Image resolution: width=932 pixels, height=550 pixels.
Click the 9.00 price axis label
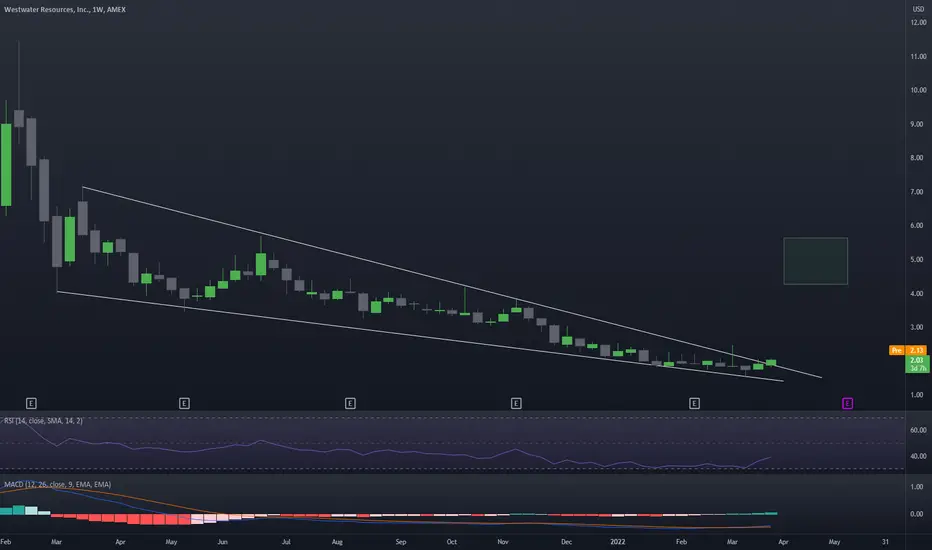[x=918, y=124]
